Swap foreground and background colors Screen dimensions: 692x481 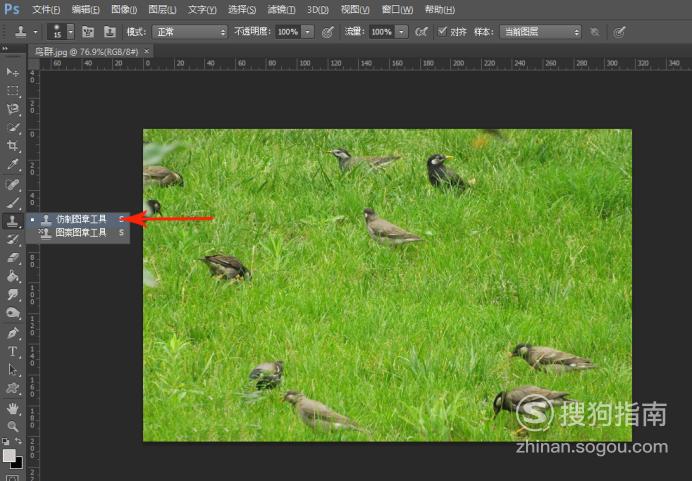pos(18,441)
